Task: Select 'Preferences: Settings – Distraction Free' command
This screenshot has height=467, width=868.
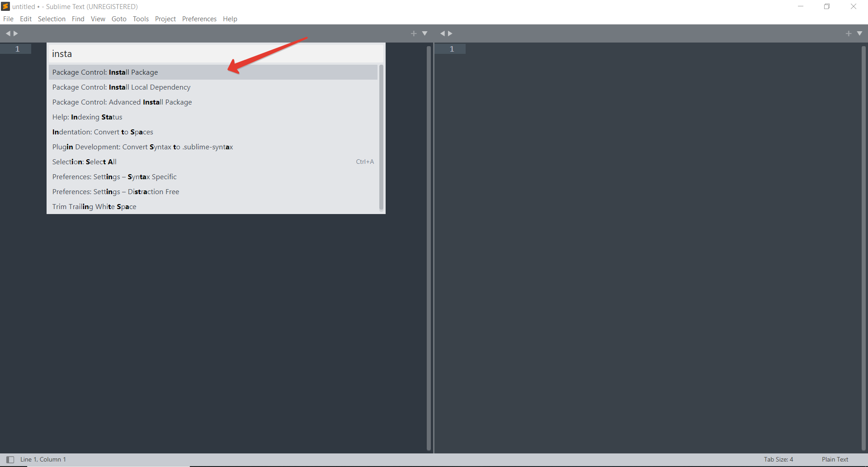Action: (213, 192)
